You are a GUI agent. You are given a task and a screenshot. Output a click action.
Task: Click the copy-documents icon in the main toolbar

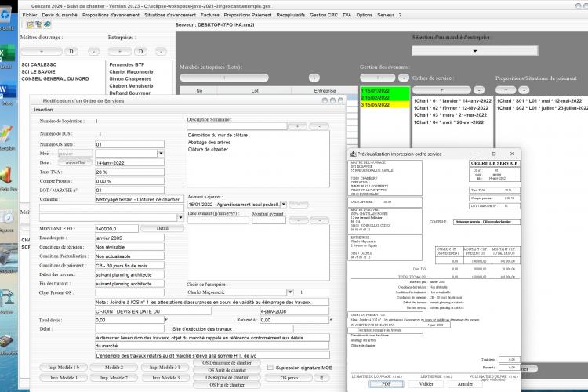click(x=38, y=25)
